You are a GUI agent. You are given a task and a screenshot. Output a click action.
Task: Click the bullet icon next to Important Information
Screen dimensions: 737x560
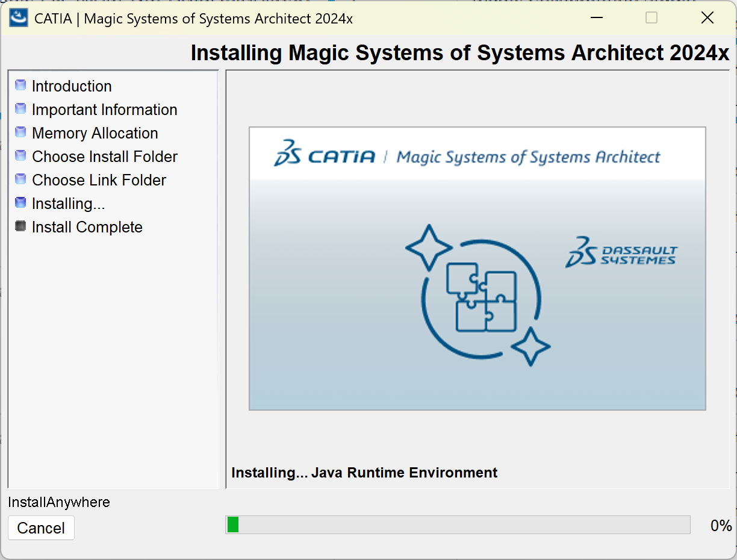pos(20,109)
